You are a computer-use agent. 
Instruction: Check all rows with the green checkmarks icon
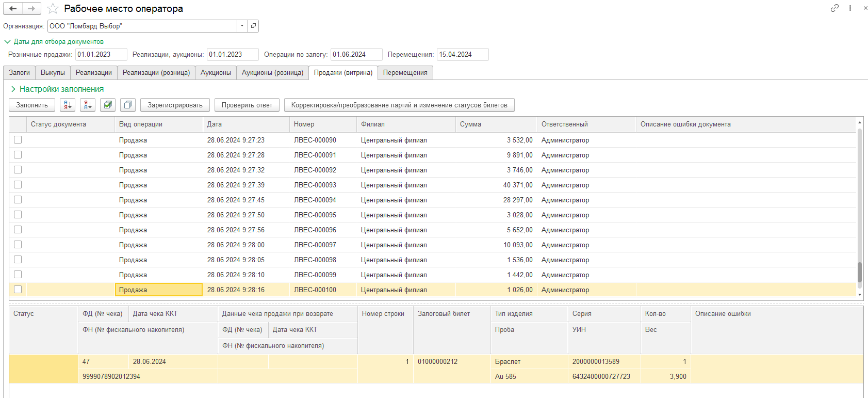tap(108, 105)
